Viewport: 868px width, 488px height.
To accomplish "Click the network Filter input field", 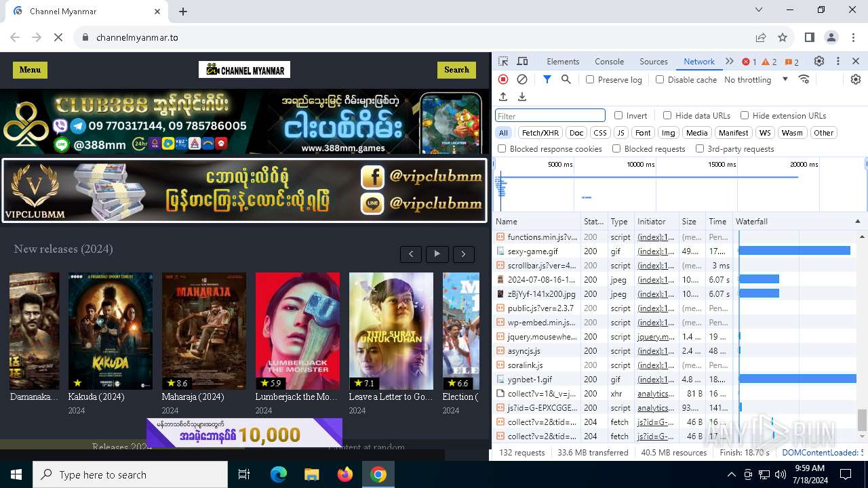I will pos(550,116).
